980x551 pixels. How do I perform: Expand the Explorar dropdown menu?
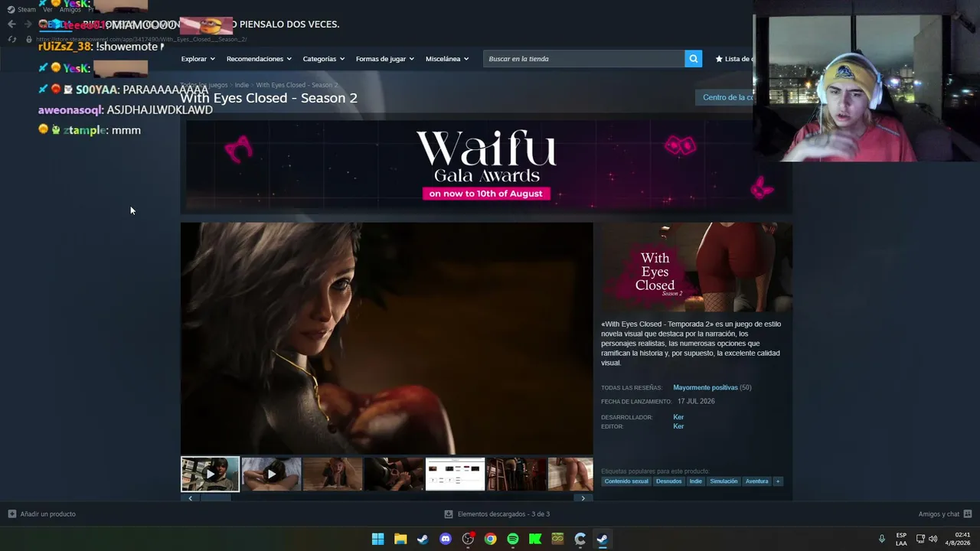coord(198,59)
